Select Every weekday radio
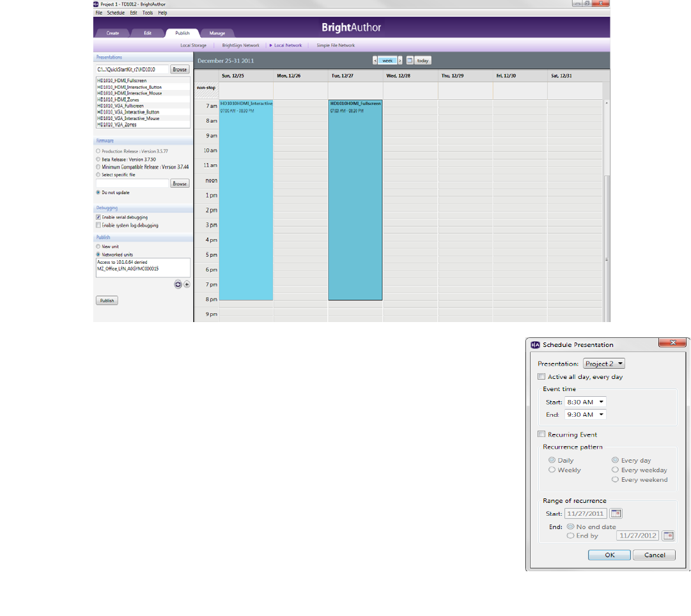Viewport: 691px width, 616px height. [x=615, y=470]
